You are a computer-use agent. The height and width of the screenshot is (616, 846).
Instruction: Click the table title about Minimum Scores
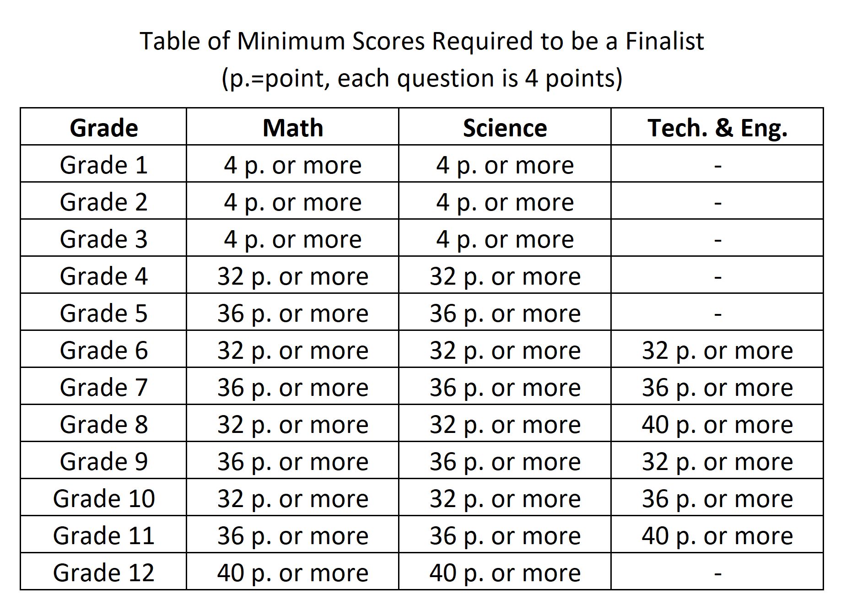[421, 41]
